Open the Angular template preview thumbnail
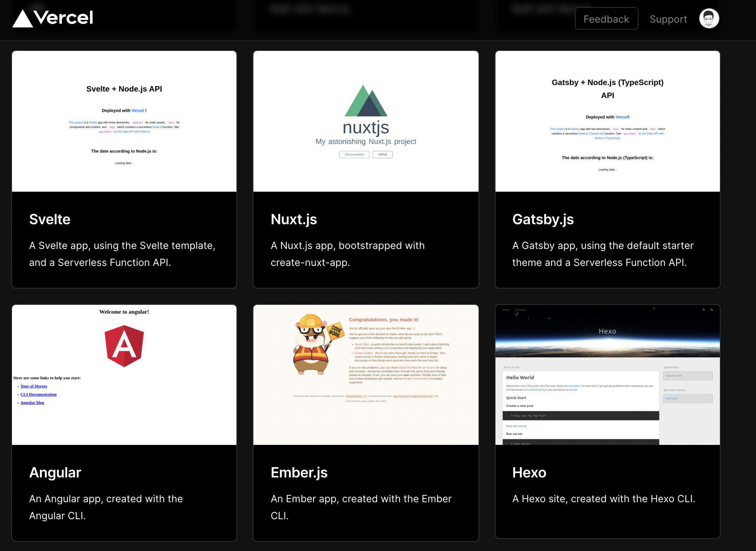The height and width of the screenshot is (551, 756). pos(124,375)
